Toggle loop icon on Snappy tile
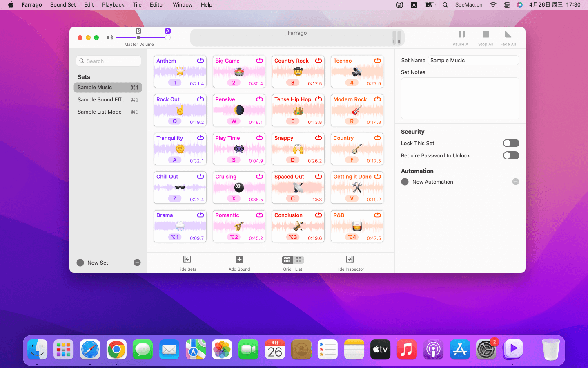Image resolution: width=588 pixels, height=368 pixels. (318, 138)
